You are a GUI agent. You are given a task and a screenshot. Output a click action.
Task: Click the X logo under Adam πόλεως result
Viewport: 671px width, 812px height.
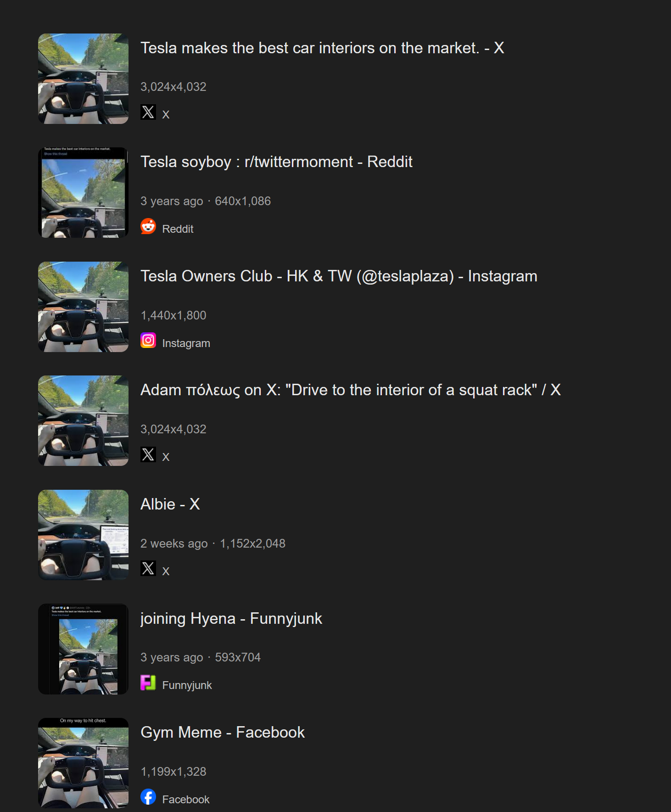[x=148, y=454]
